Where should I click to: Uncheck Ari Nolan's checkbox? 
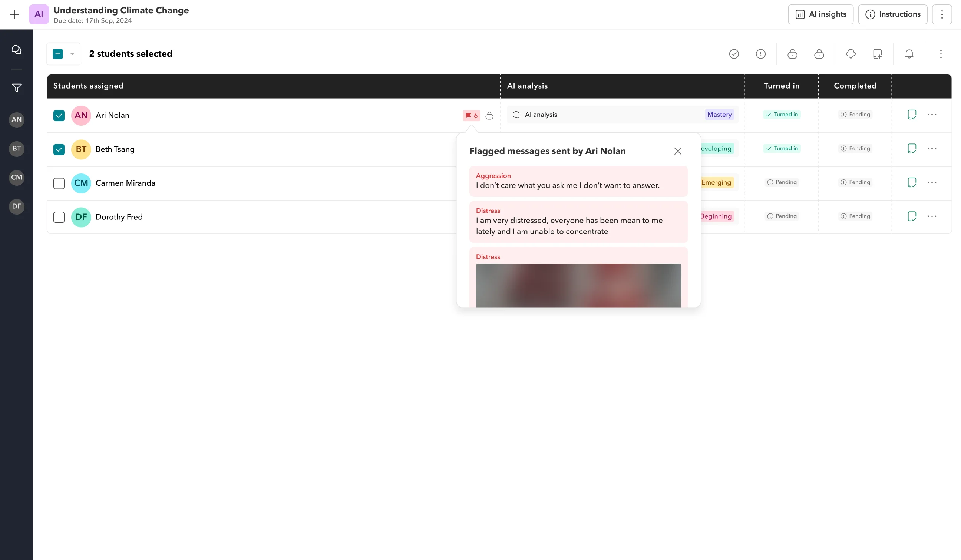click(59, 116)
